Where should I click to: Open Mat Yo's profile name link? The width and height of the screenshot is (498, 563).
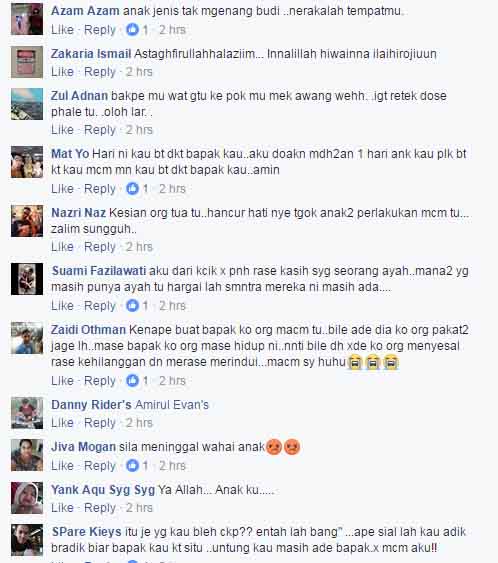tap(70, 154)
